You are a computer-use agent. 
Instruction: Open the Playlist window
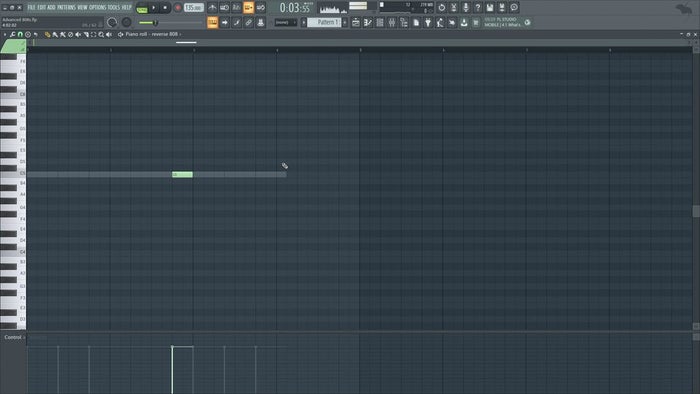point(356,22)
